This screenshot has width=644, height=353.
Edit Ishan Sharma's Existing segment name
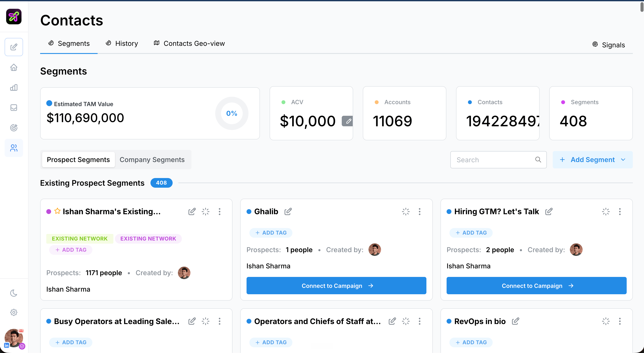click(192, 212)
